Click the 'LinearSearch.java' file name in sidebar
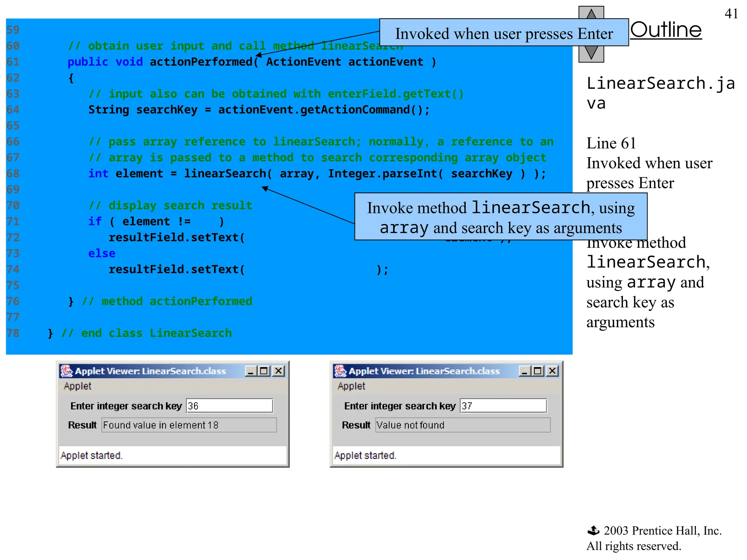Screen dimensions: 747x560 coord(660,93)
